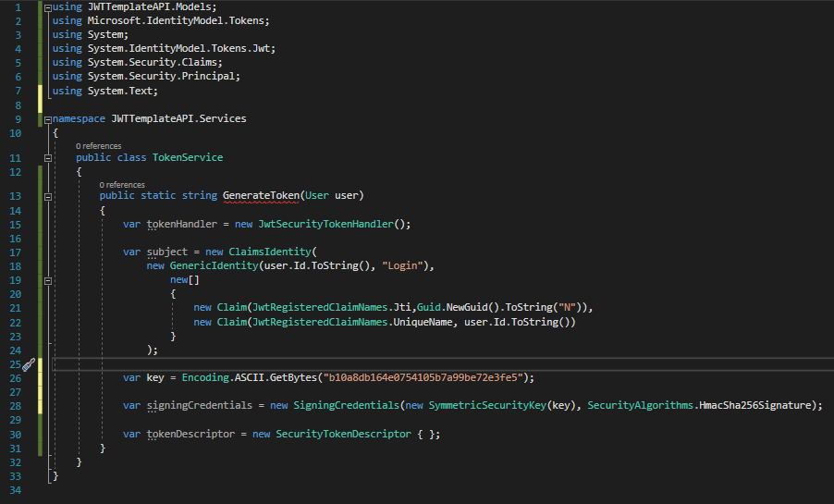Screen dimensions: 834x504
Task: Click Microsoft.IdentityModel.Tokens using directive
Action: 176,20
